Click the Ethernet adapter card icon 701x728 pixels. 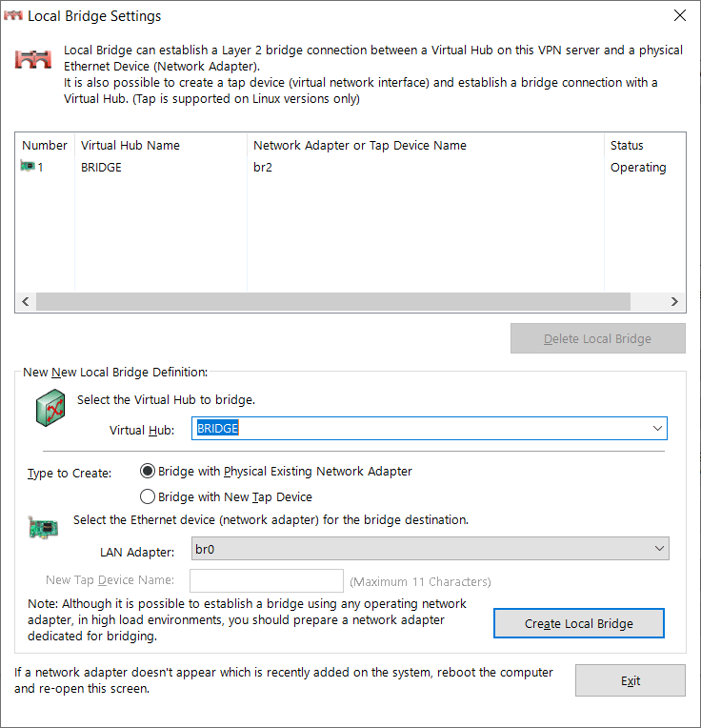43,528
